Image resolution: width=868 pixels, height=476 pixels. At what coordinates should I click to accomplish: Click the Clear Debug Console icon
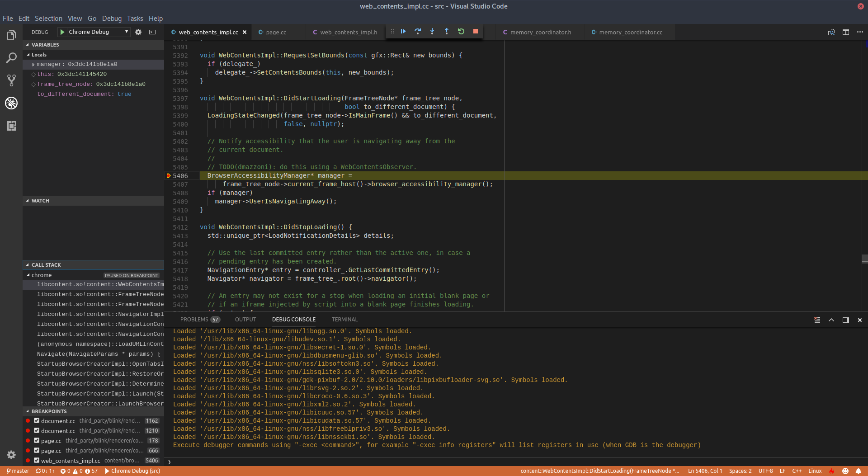click(817, 320)
